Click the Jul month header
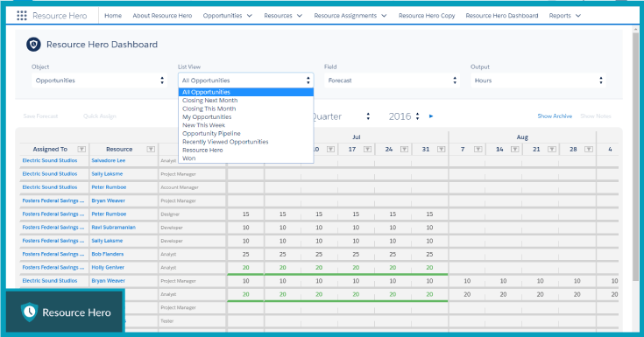This screenshot has width=644, height=337. pos(356,137)
